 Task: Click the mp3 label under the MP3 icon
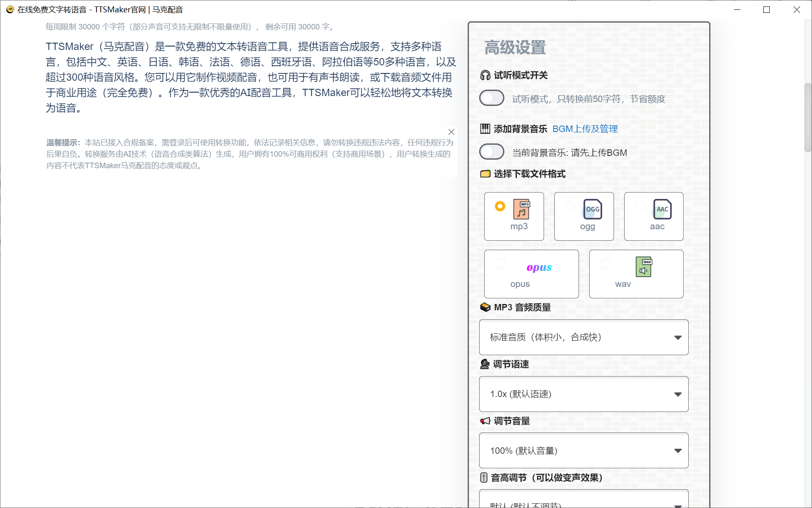coord(519,226)
